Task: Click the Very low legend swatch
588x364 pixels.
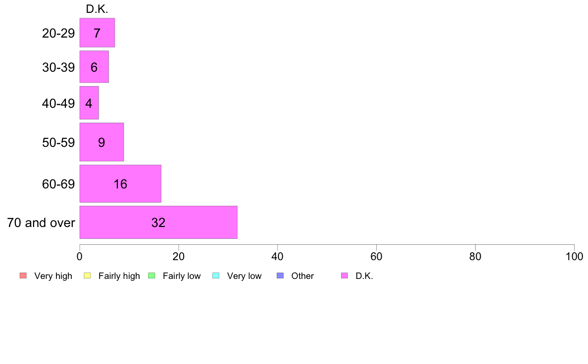Action: (216, 275)
